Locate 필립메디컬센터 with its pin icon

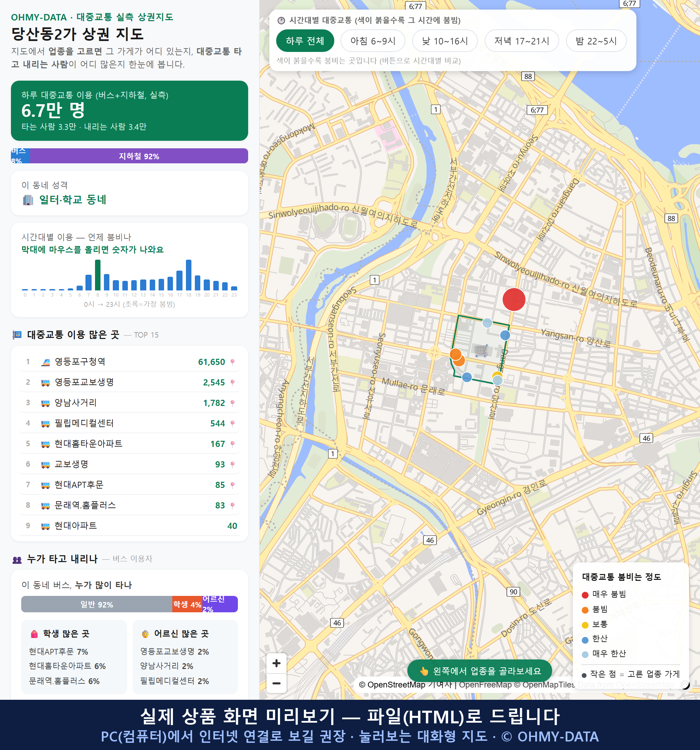[232, 423]
